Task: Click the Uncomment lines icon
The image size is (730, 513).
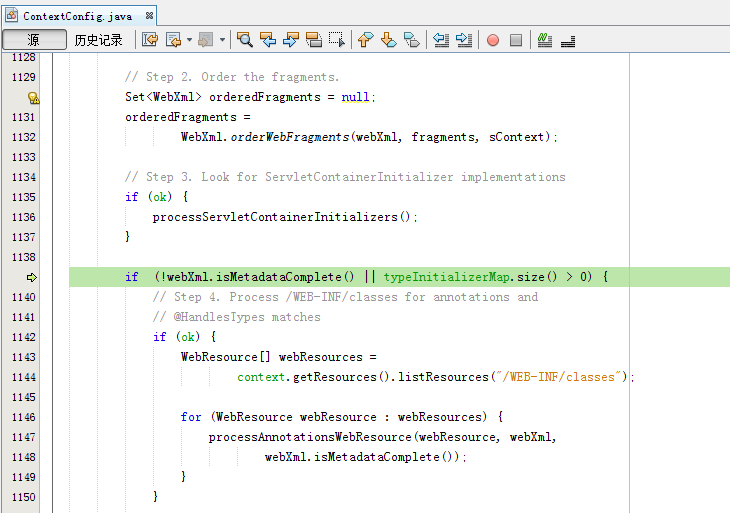Action: [x=568, y=41]
